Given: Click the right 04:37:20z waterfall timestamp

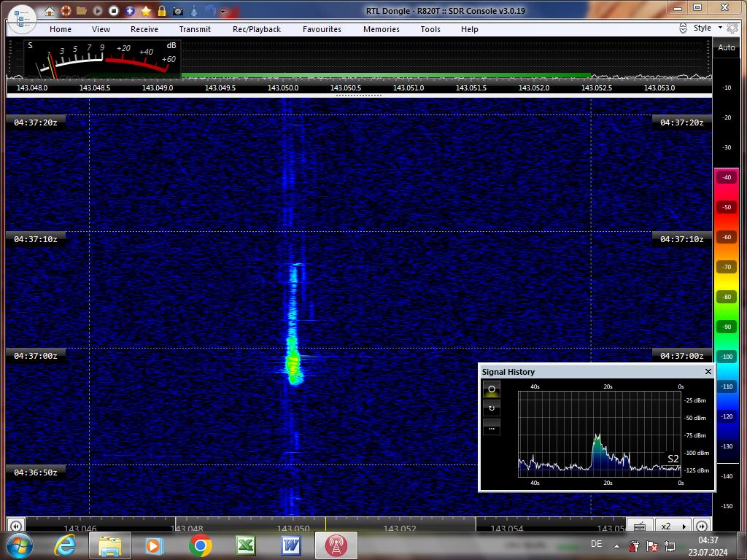Looking at the screenshot, I should (x=682, y=122).
